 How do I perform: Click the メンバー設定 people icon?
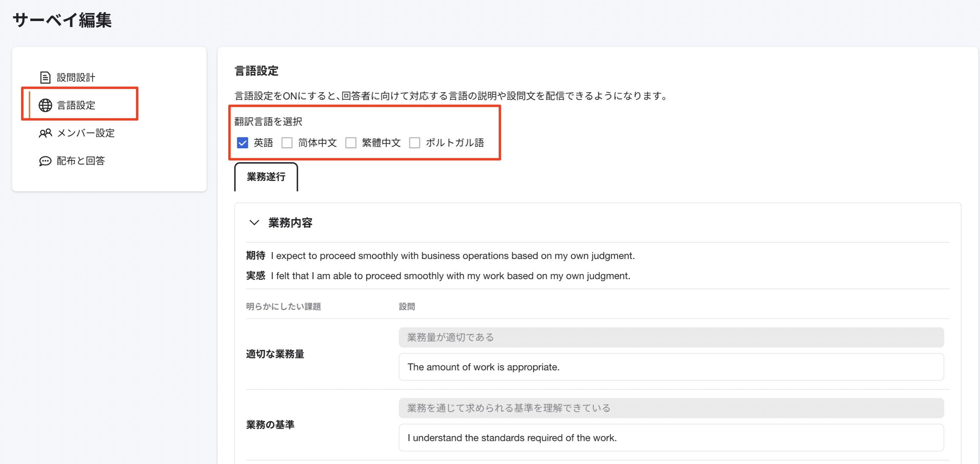click(x=45, y=133)
